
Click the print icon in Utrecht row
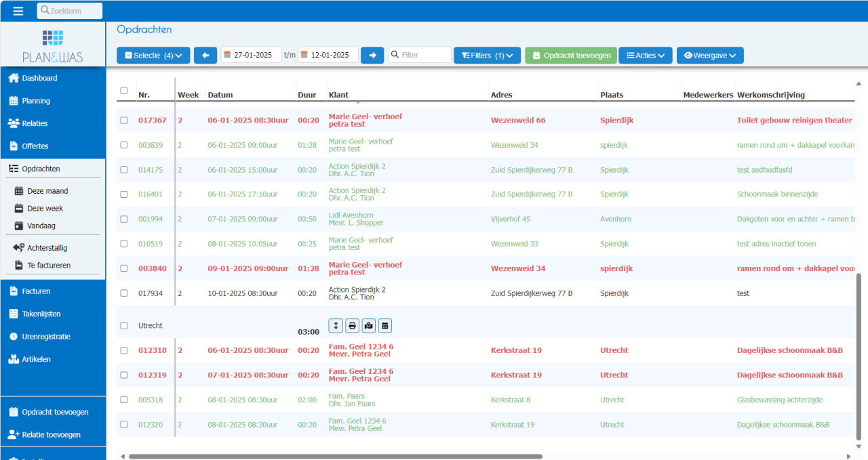point(352,326)
